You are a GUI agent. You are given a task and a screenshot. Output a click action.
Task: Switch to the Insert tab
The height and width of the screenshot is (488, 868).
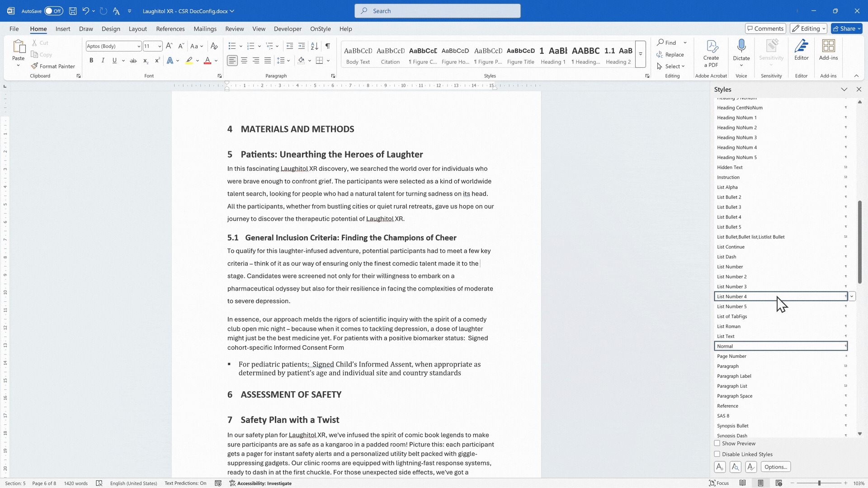click(63, 28)
